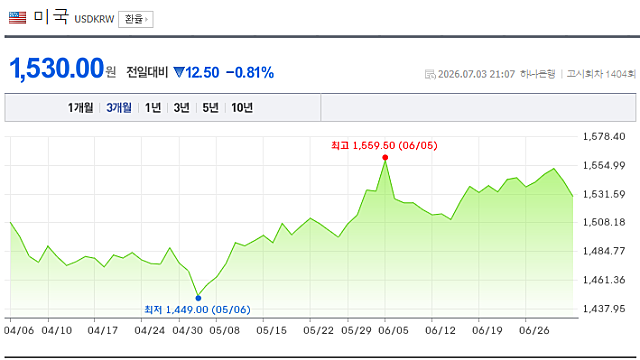Click the red 최고 peak marker dot

tap(385, 158)
